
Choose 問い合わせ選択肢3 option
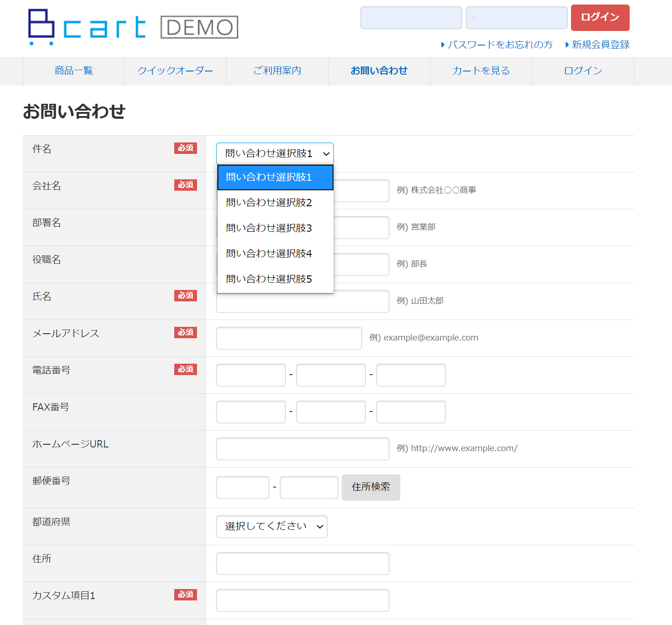click(x=275, y=228)
